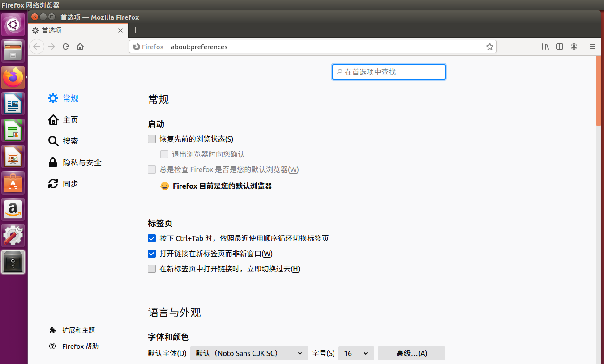
Task: Select 常规 category in sidebar
Action: [63, 98]
